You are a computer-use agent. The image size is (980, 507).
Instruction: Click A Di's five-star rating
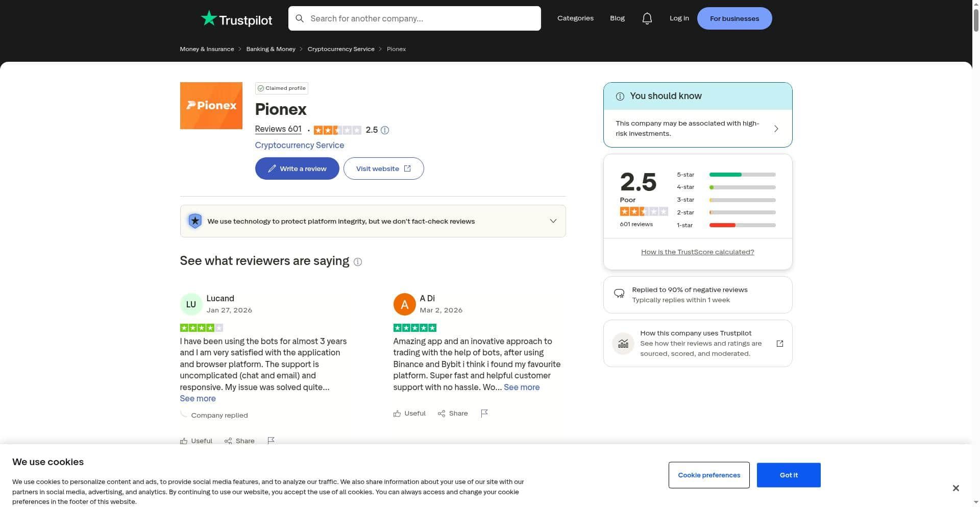tap(414, 328)
